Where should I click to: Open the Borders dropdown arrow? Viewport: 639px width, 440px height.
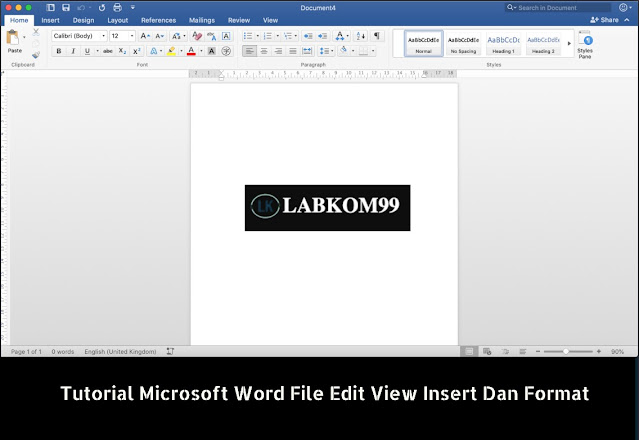click(x=372, y=51)
